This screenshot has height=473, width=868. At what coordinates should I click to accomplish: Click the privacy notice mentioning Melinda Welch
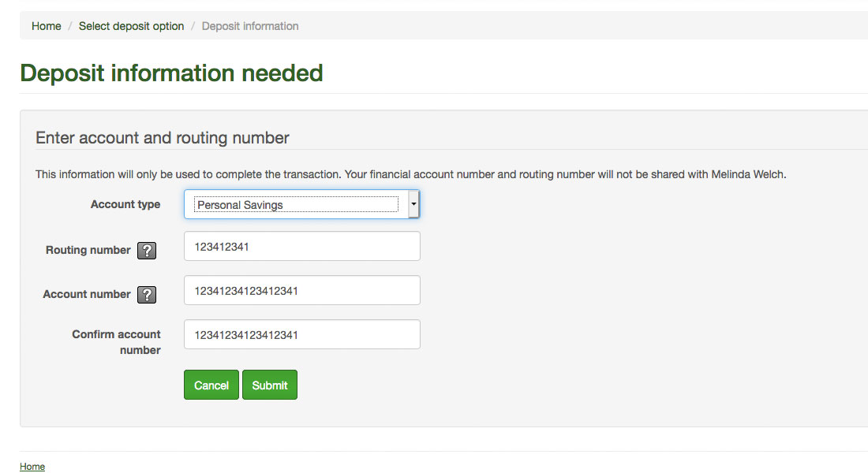pos(410,174)
